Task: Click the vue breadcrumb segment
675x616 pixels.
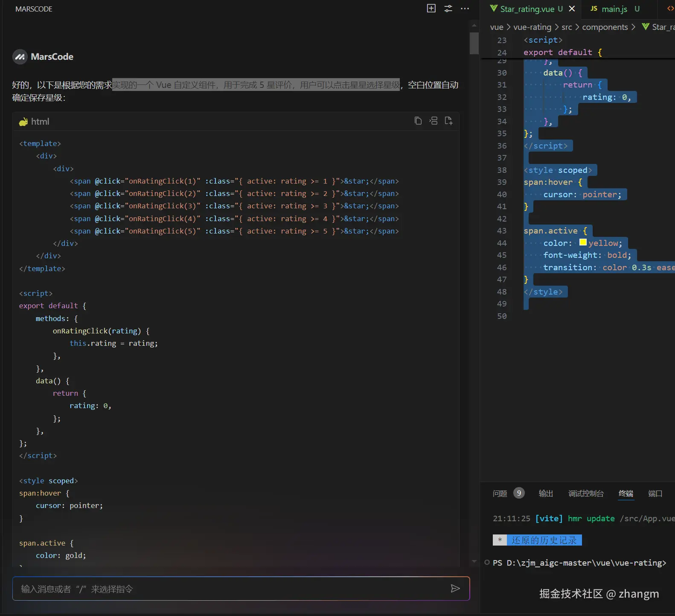Action: [497, 27]
